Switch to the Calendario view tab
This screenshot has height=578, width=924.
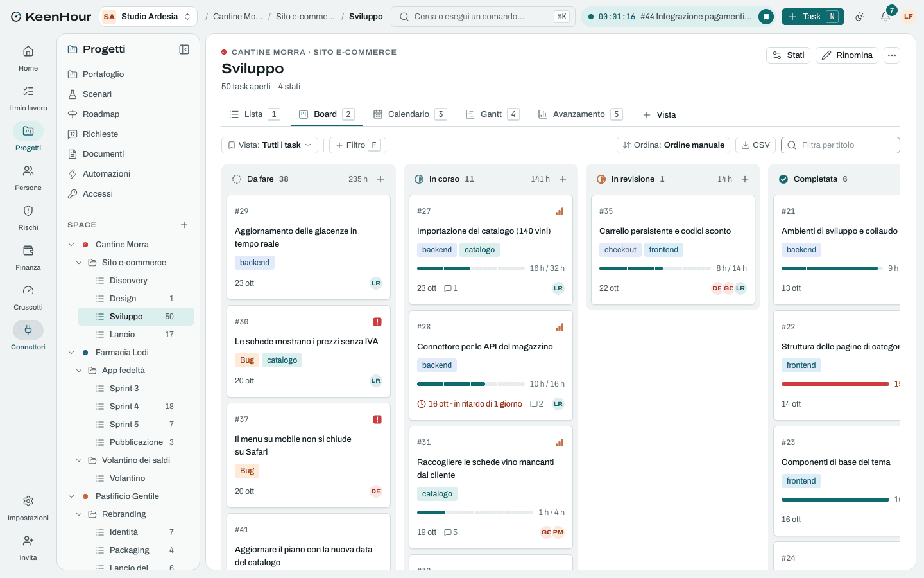coord(409,114)
